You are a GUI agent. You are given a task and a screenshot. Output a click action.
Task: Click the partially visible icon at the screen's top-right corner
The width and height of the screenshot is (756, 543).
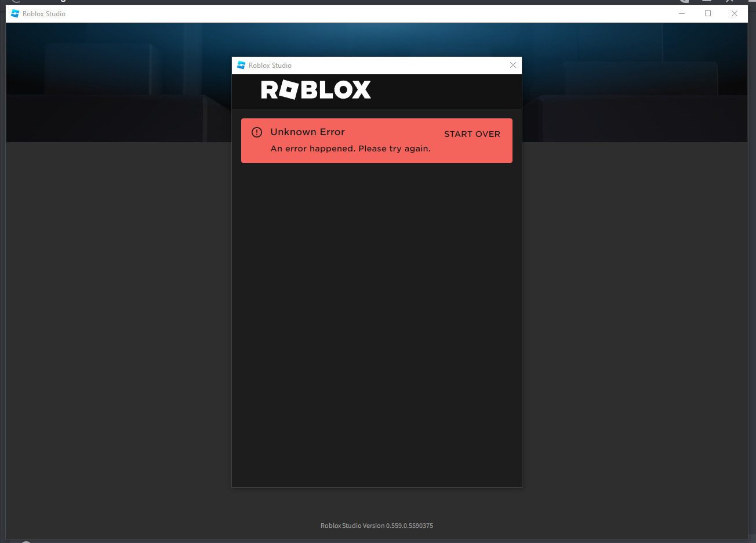(729, 2)
